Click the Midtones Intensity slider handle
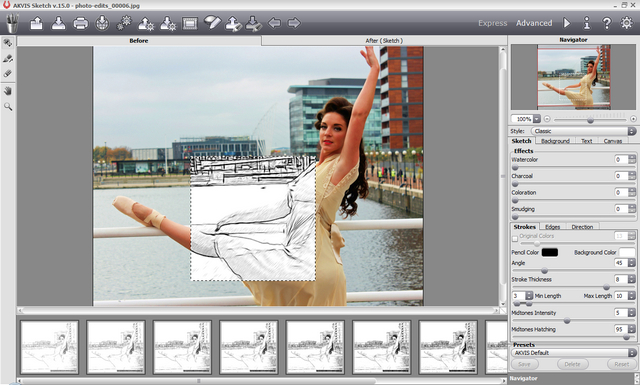The image size is (640, 385). click(x=567, y=321)
